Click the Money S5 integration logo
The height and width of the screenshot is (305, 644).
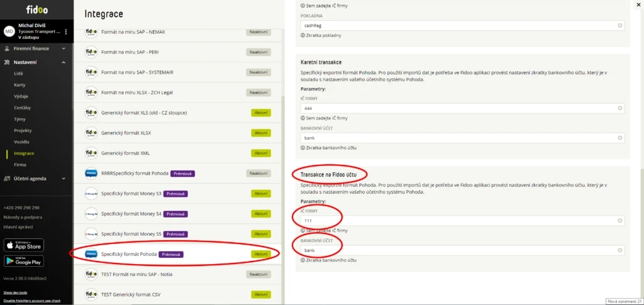click(91, 234)
